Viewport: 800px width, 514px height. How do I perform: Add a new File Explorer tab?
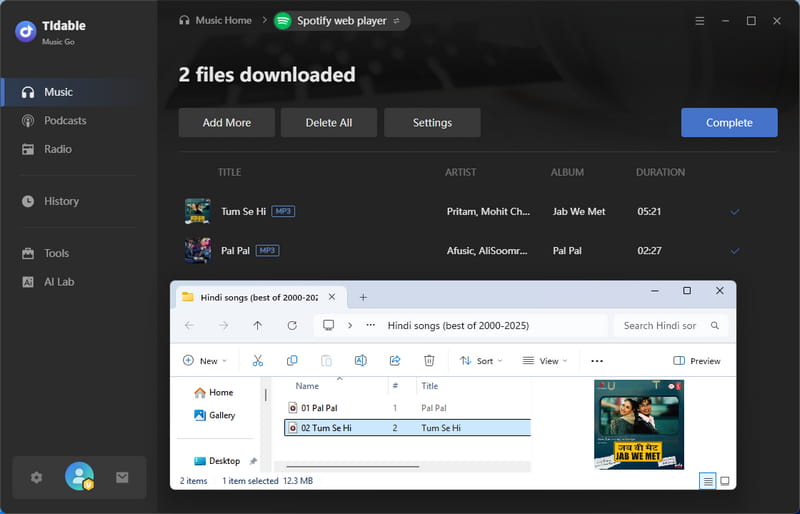click(x=363, y=298)
